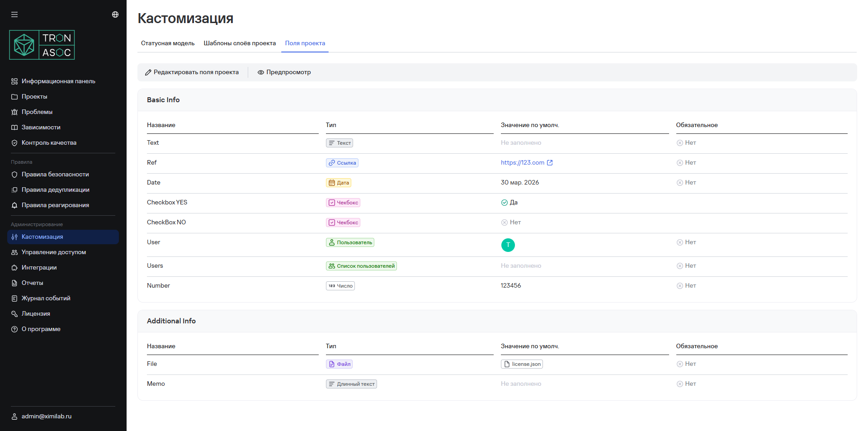Click the CheckBox NO default value Нет
Viewport: 868px width, 431px height.
pos(511,223)
